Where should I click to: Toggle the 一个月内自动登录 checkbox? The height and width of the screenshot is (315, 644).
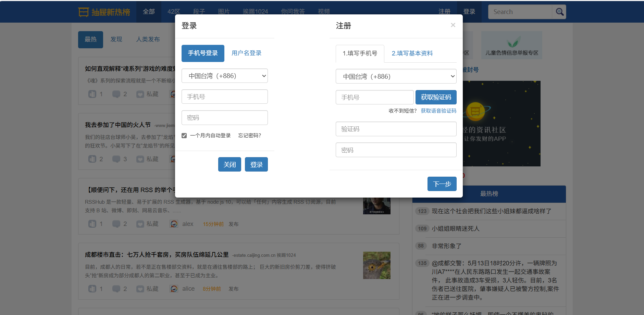[184, 136]
